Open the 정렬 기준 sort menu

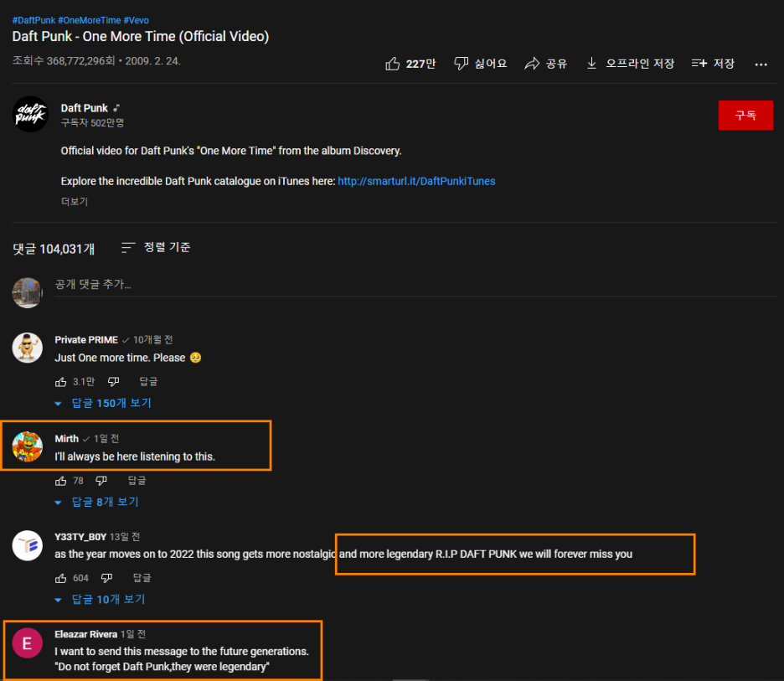coord(156,247)
